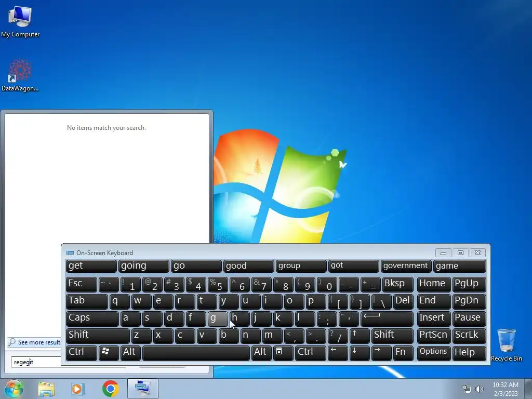Toggle the Caps lock key

click(x=92, y=318)
